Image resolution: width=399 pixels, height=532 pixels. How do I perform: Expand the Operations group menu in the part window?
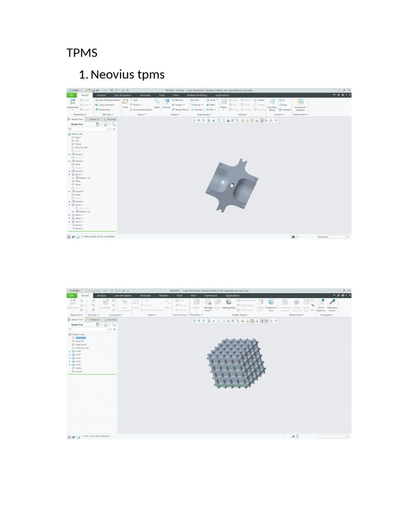pos(79,115)
